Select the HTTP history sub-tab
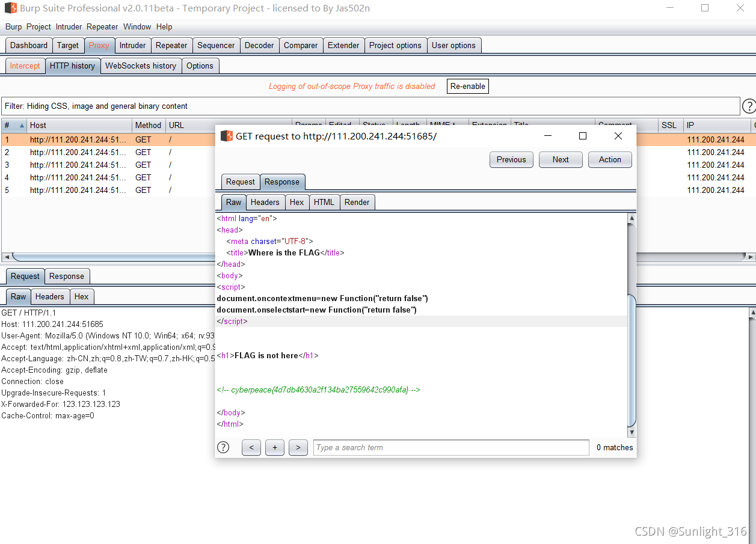756x544 pixels. [72, 66]
